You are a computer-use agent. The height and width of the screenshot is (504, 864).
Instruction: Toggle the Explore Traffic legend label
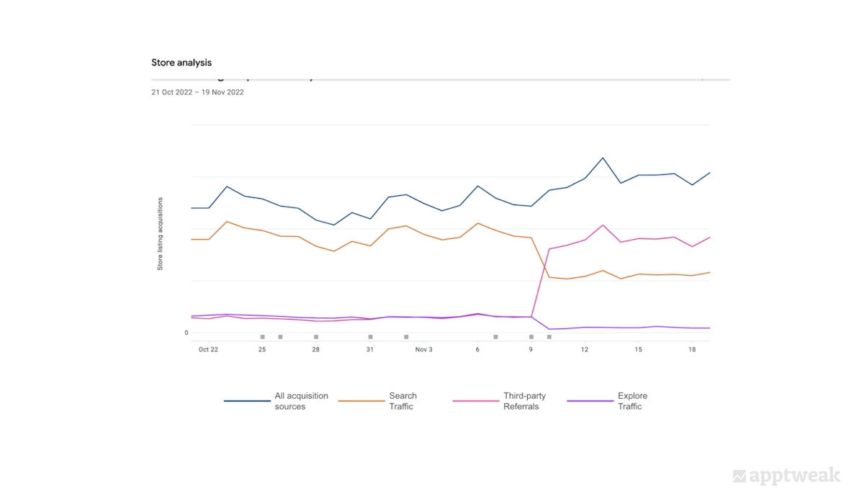(632, 401)
